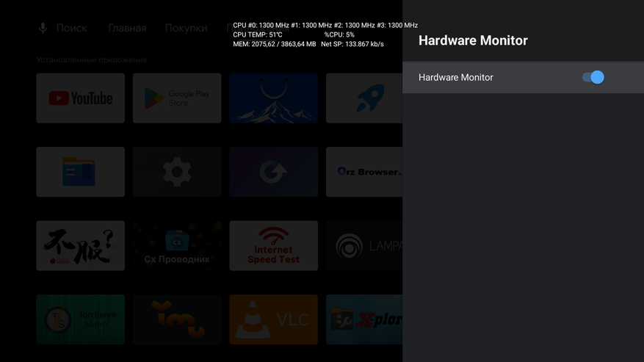This screenshot has height=362, width=644.
Task: Switch to the Покупки tab
Action: tap(186, 28)
